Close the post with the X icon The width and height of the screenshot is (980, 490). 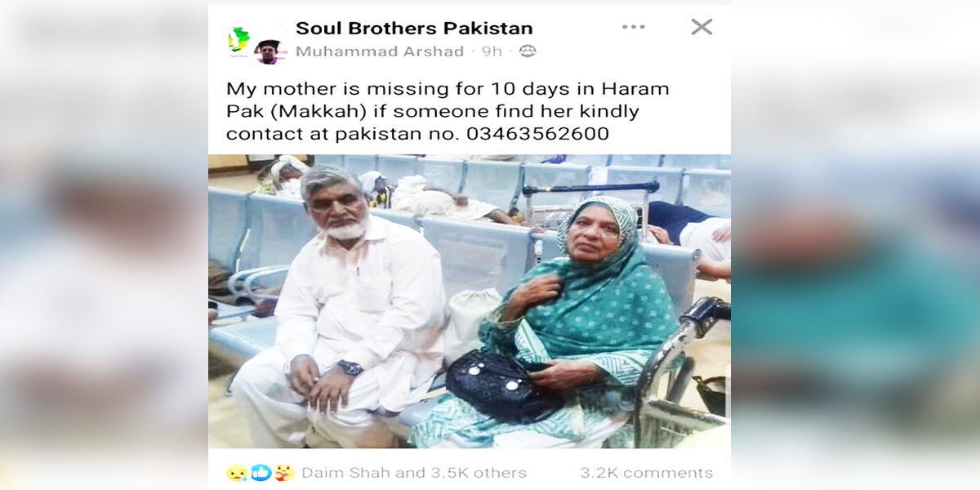click(x=702, y=27)
